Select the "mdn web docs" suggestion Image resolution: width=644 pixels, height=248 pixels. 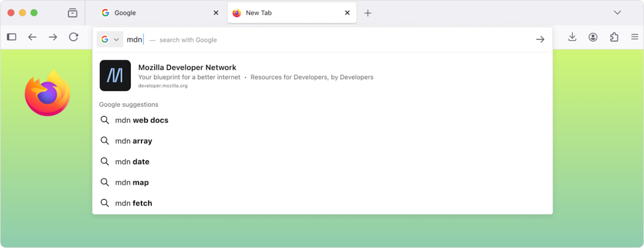(142, 120)
